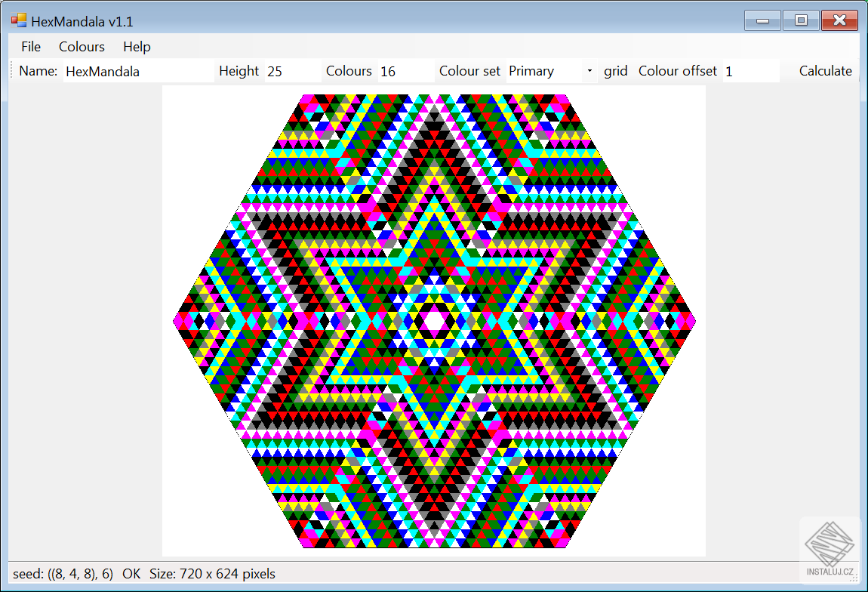Toggle the grid option
Screen dimensions: 868x592
tap(615, 71)
